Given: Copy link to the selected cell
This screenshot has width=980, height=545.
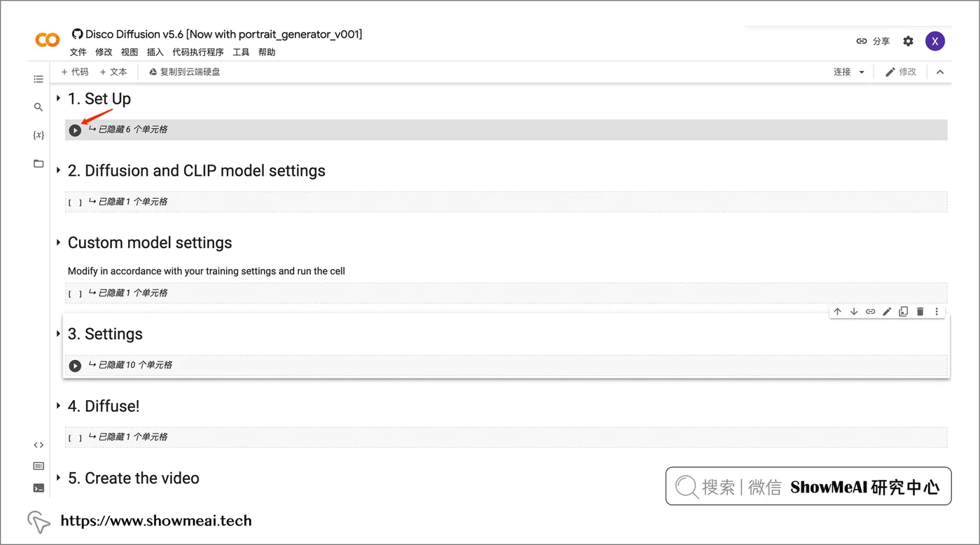Looking at the screenshot, I should 870,312.
